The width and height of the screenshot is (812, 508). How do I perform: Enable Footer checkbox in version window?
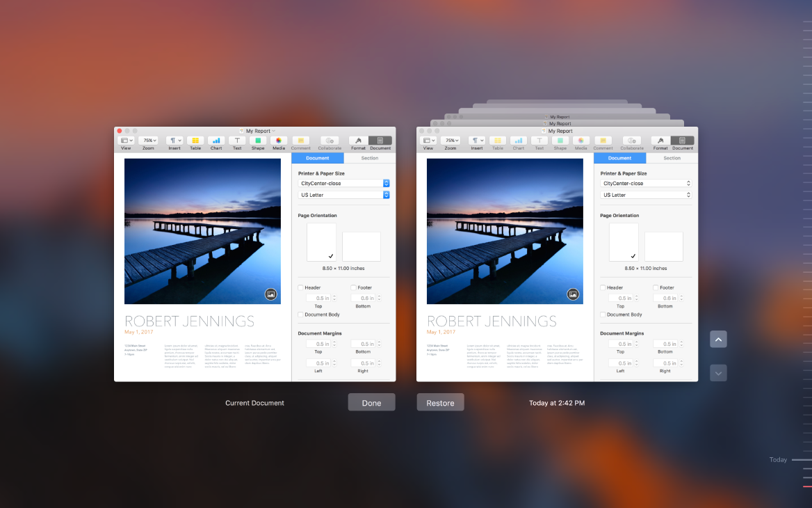656,287
